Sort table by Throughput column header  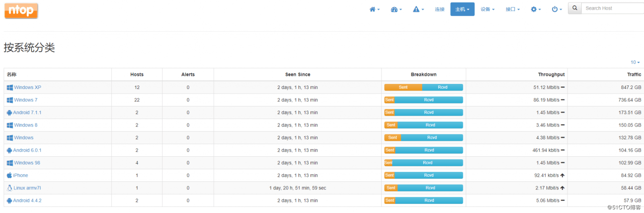tap(551, 74)
